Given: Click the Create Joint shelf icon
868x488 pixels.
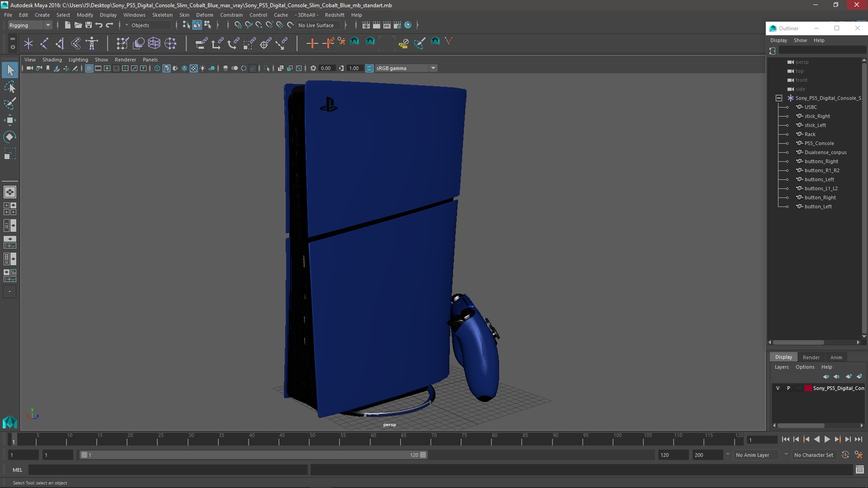Looking at the screenshot, I should point(44,43).
